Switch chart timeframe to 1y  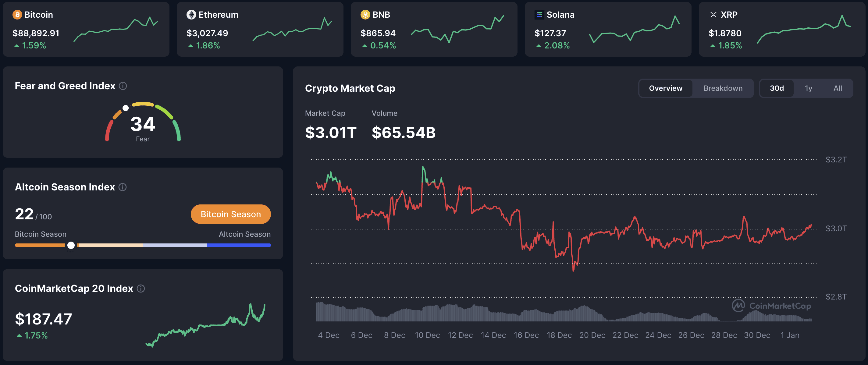tap(808, 88)
